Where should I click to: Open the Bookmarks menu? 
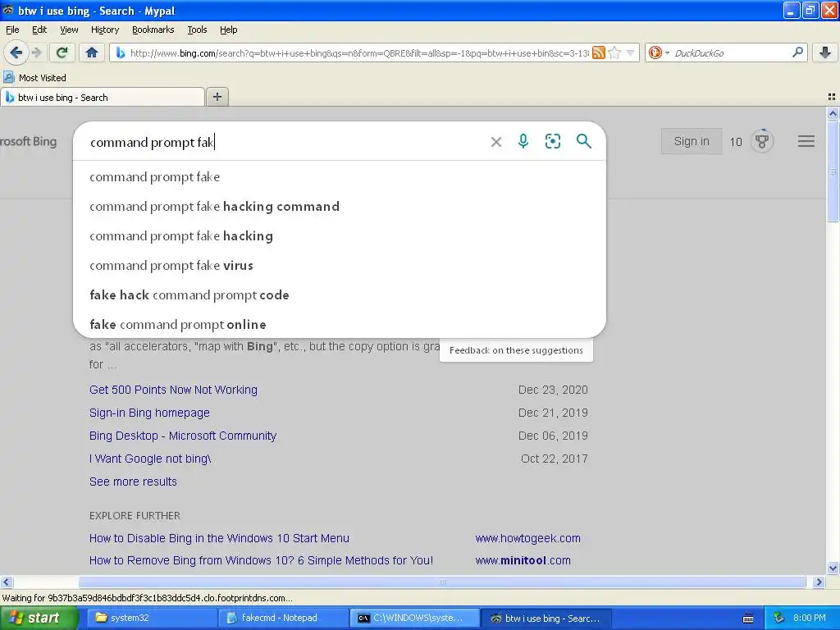[153, 30]
